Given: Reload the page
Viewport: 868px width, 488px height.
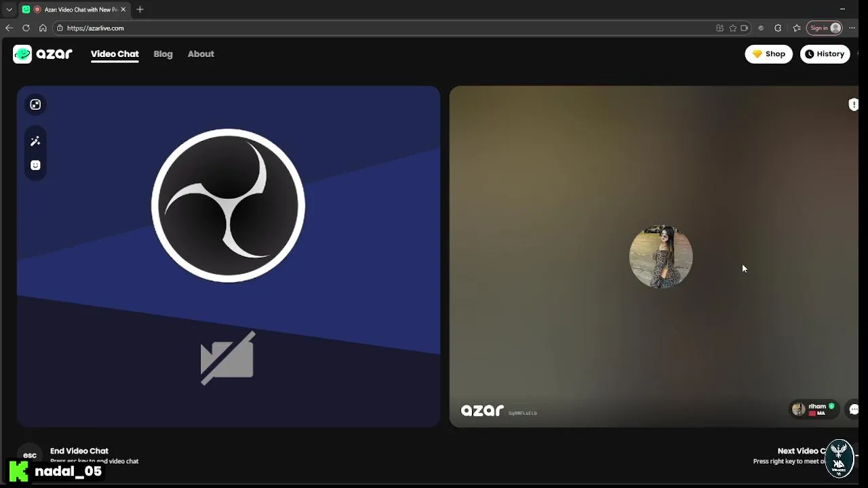Looking at the screenshot, I should 26,28.
